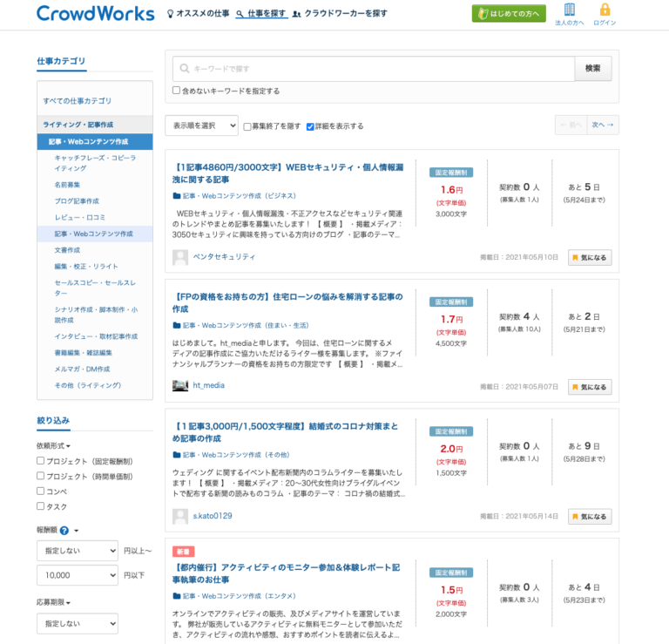
Task: Select レビュー・口コミ category
Action: click(79, 217)
